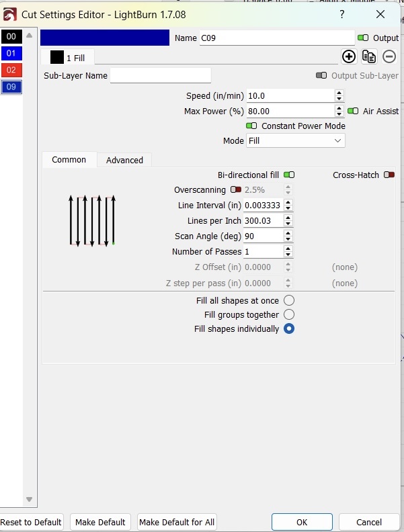Select the 1 Fill sub-layer tab
Image resolution: width=404 pixels, height=532 pixels.
tap(68, 57)
